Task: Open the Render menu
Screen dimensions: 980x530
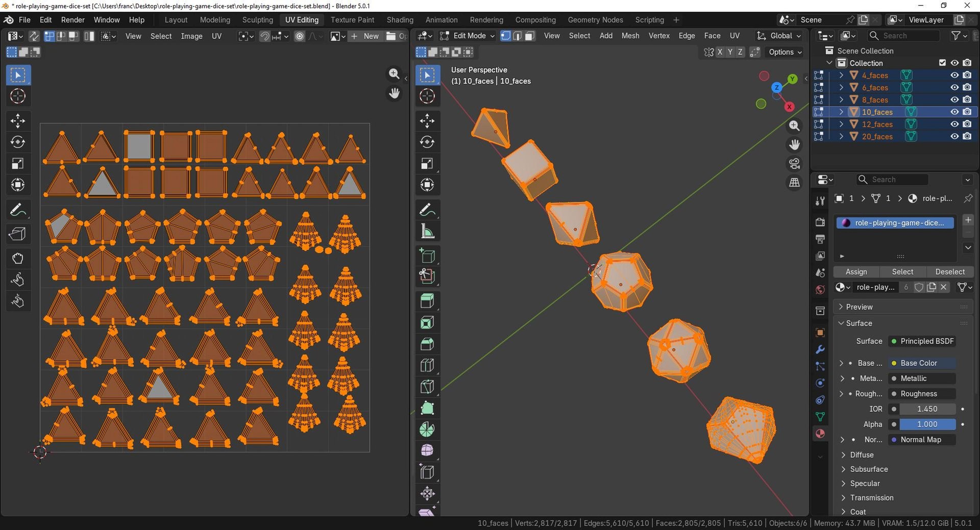Action: pyautogui.click(x=73, y=20)
